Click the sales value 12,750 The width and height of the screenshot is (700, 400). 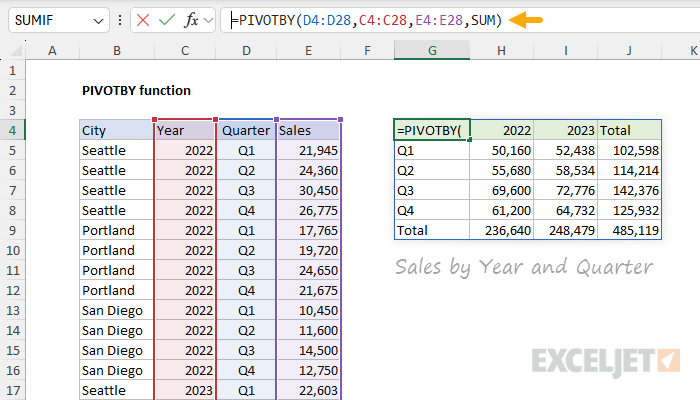pos(308,371)
